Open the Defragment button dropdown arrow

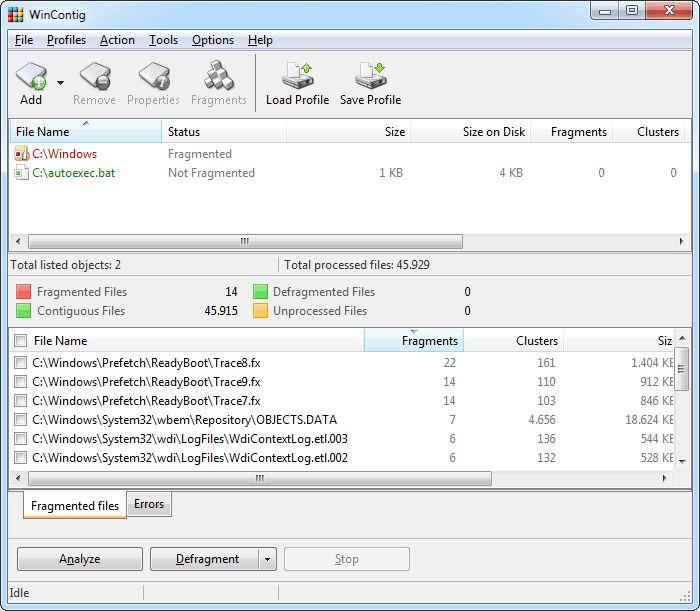[267, 559]
